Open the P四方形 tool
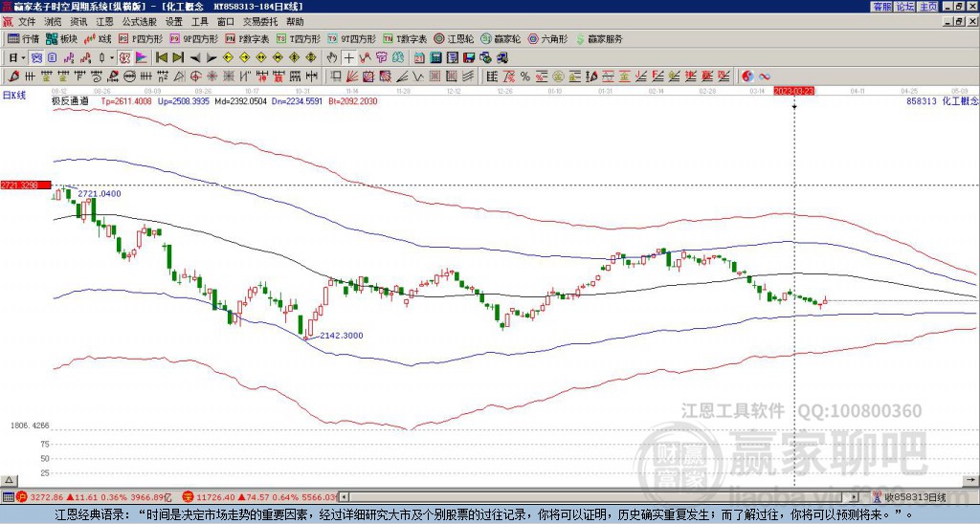Screen dimensions: 980x524 click(x=141, y=38)
